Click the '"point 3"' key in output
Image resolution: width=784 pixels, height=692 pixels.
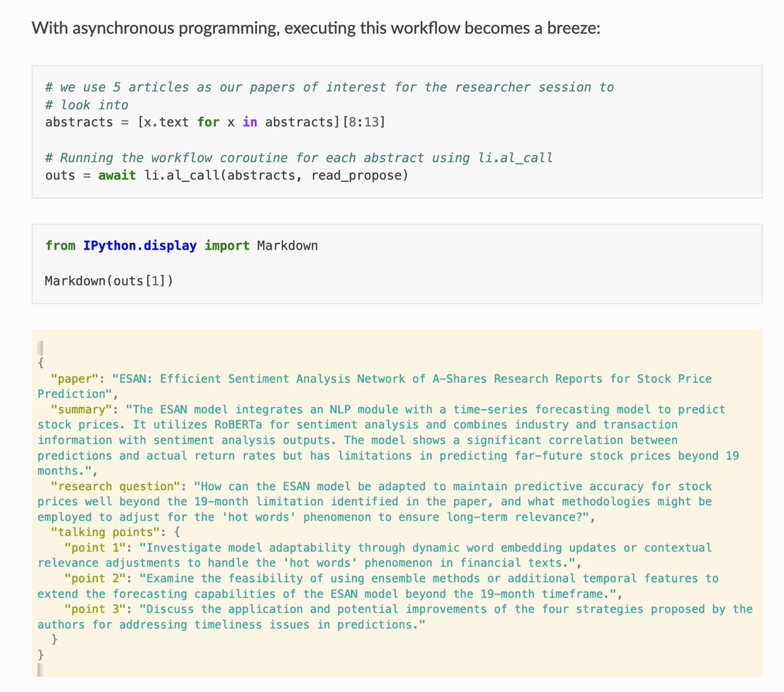(95, 609)
